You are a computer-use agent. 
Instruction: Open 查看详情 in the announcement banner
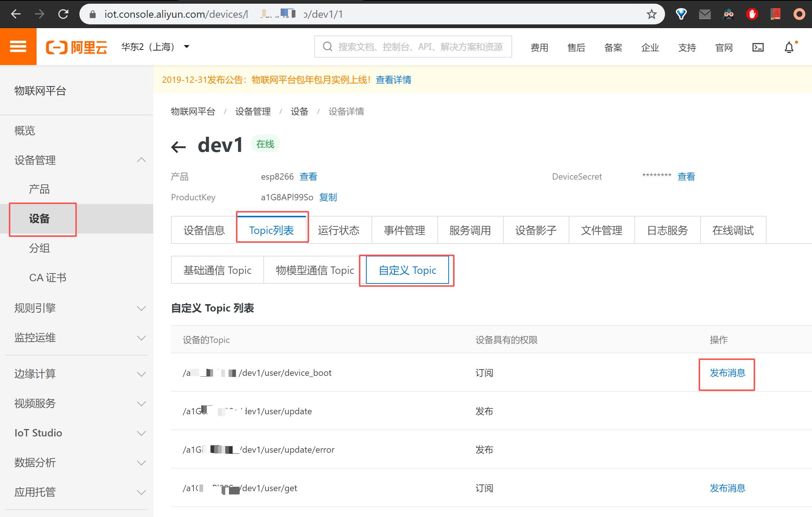[x=393, y=80]
